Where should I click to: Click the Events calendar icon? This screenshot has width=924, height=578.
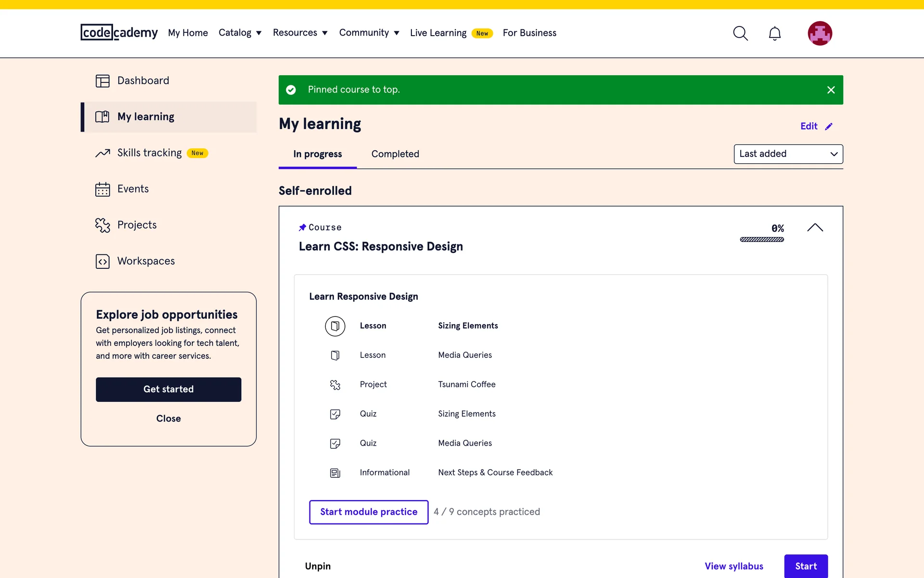tap(103, 189)
